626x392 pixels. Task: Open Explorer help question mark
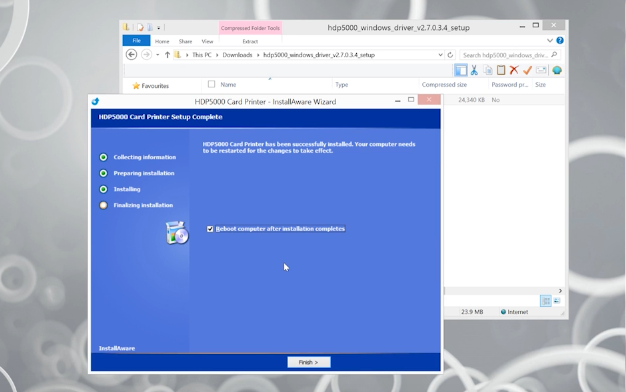[x=560, y=40]
